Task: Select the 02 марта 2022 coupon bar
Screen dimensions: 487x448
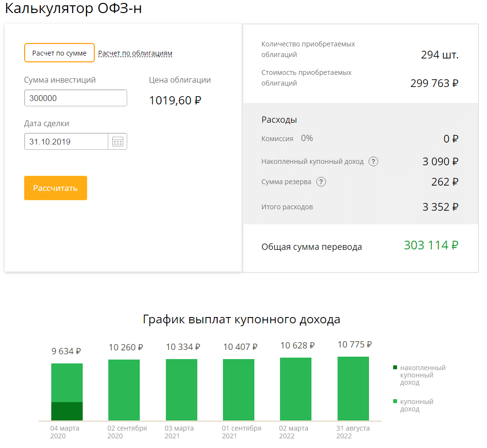Action: click(x=295, y=389)
